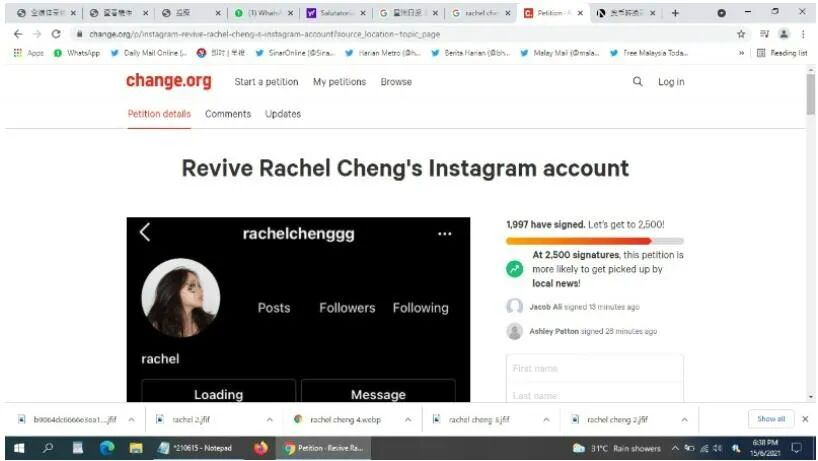Image resolution: width=818 pixels, height=461 pixels.
Task: Open the Chrome three-dot menu
Action: point(803,34)
